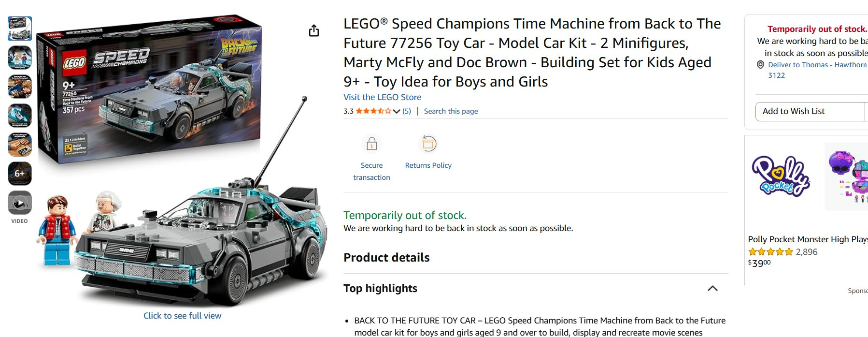Collapse the Top highlights section
Screen dimensions: 868x337
(712, 288)
